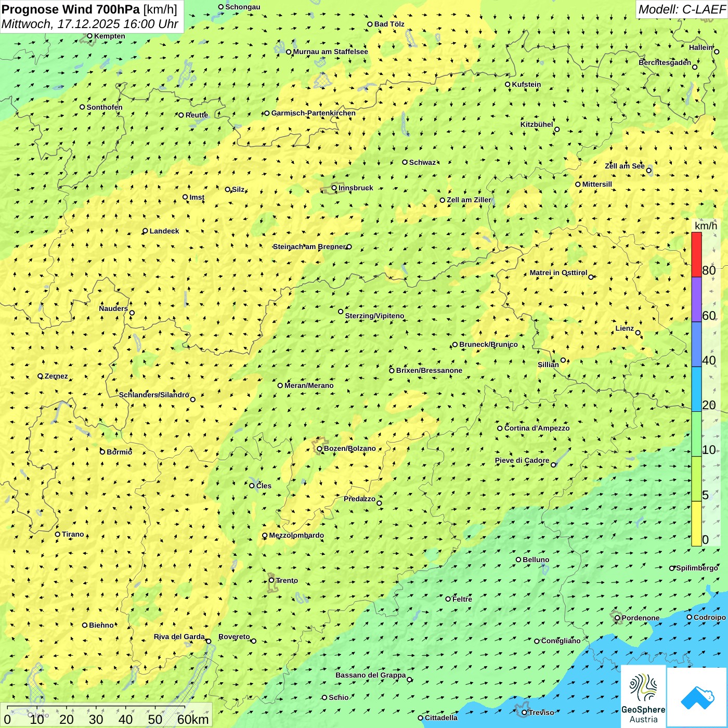728x728 pixels.
Task: Click the date 'Mittwoch, 17.12.2025 16:00 Uhr'
Action: pyautogui.click(x=90, y=24)
